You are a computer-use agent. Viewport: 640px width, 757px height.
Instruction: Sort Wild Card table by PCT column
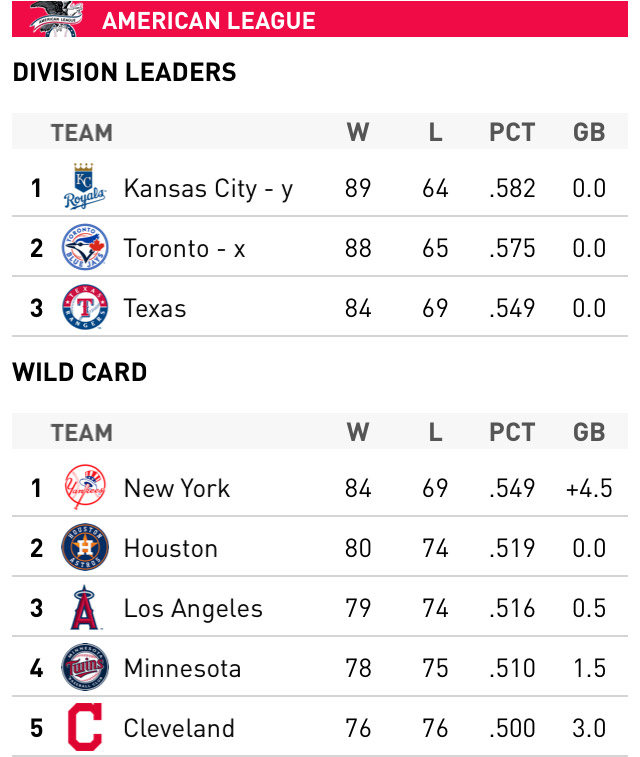tap(512, 432)
